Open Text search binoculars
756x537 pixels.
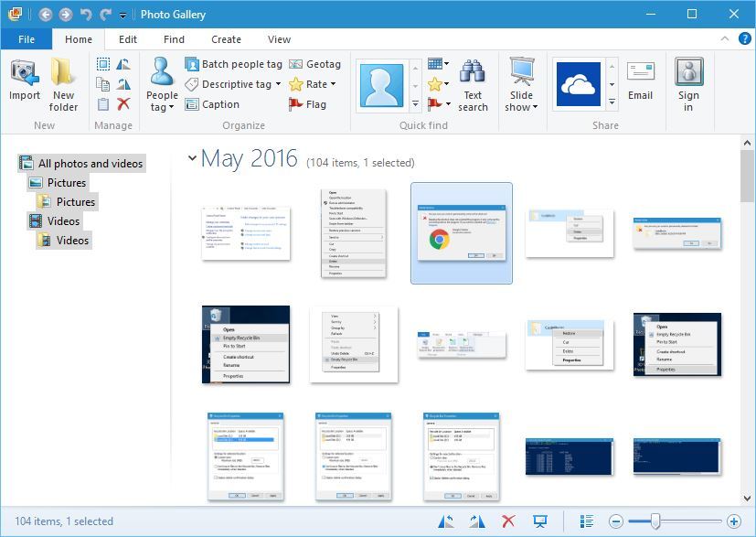473,86
